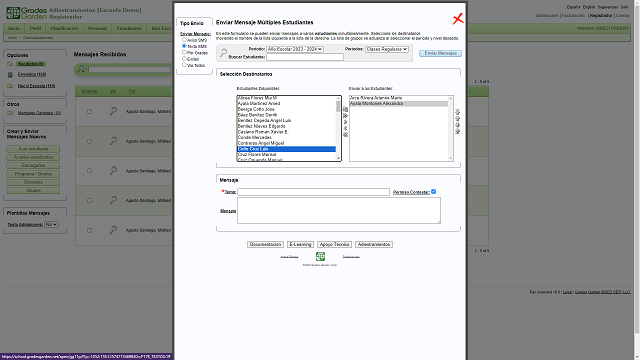Viewport: 640px width, 360px height.
Task: Click the magnifier icon beside Periodo
Action: click(223, 53)
